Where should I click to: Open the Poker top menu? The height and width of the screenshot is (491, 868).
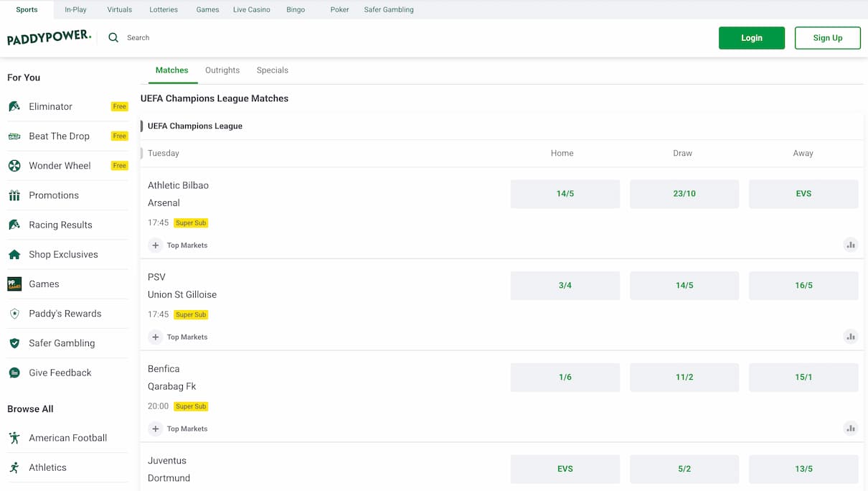pos(340,9)
